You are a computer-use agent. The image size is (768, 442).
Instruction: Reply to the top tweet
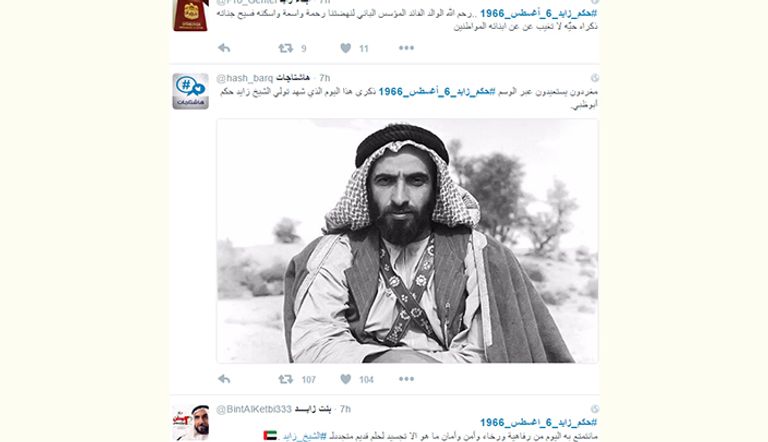point(224,48)
